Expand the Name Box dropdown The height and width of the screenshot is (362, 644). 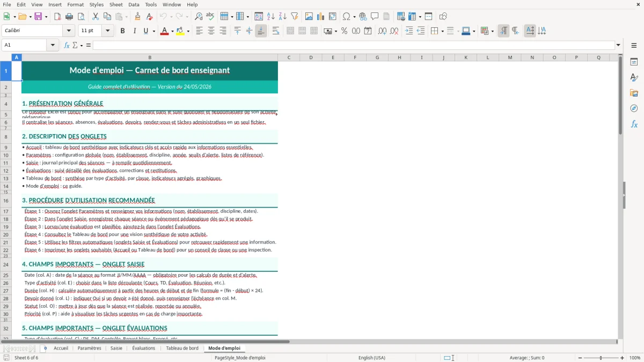53,45
